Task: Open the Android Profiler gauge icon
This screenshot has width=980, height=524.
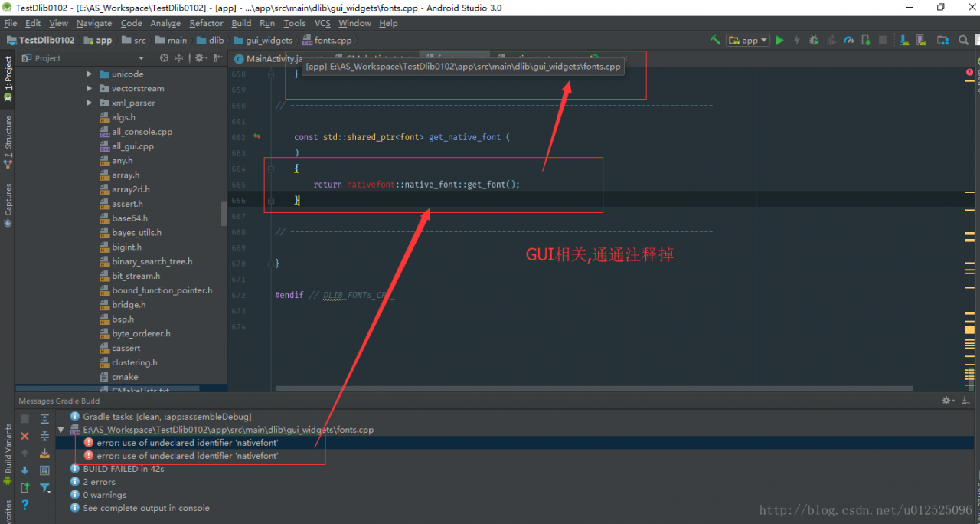Action: 848,40
